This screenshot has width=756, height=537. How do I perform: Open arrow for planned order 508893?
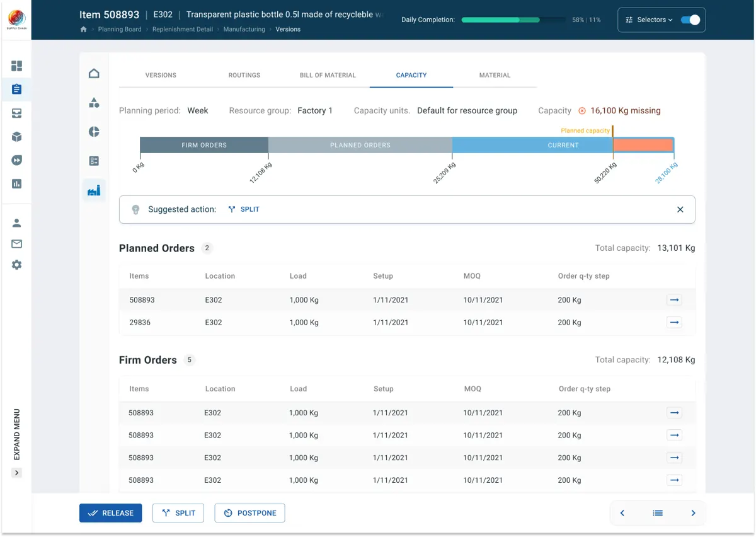(674, 300)
